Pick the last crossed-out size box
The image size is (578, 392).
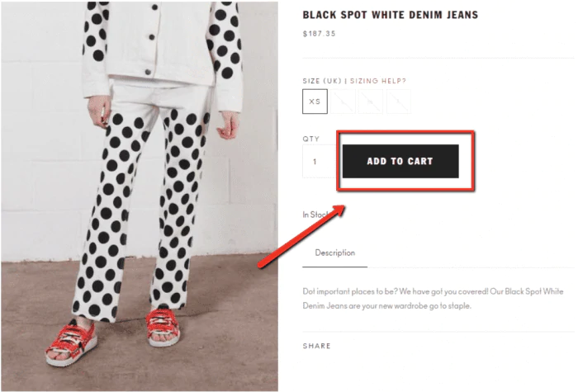(398, 102)
